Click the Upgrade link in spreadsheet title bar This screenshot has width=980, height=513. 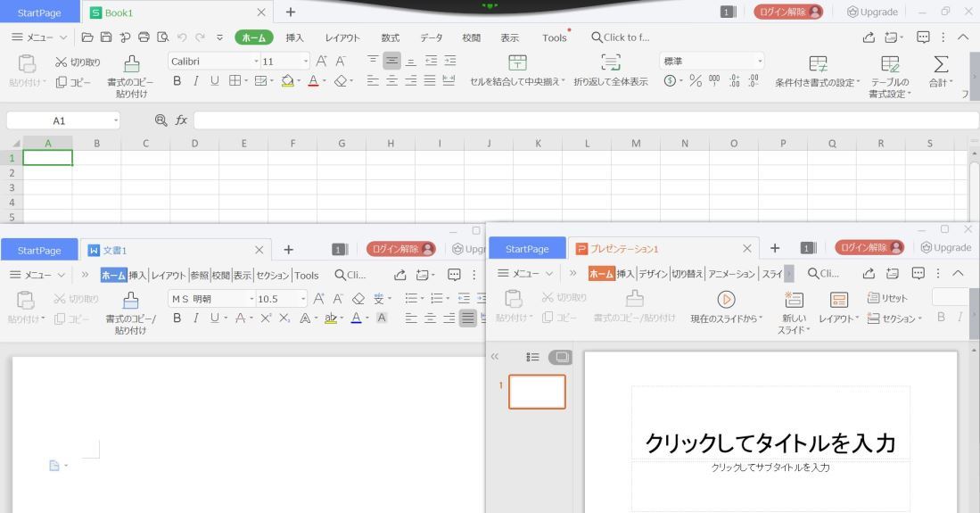pyautogui.click(x=872, y=12)
